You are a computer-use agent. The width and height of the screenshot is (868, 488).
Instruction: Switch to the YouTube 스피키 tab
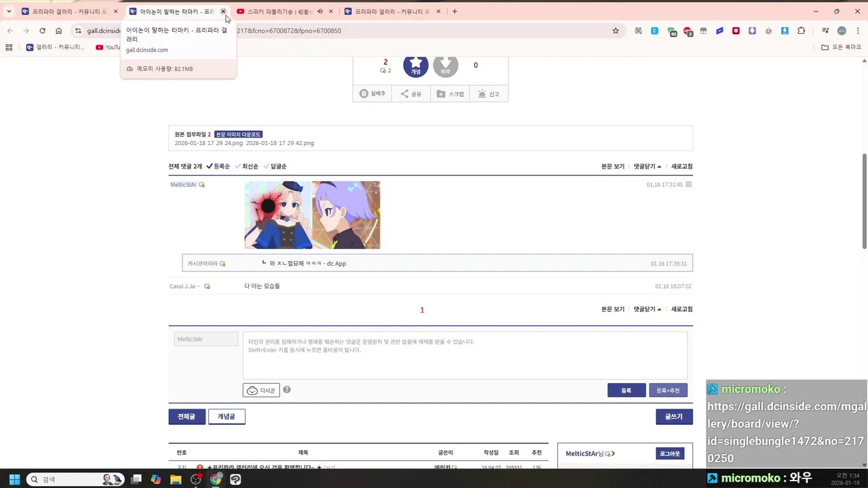click(x=283, y=12)
